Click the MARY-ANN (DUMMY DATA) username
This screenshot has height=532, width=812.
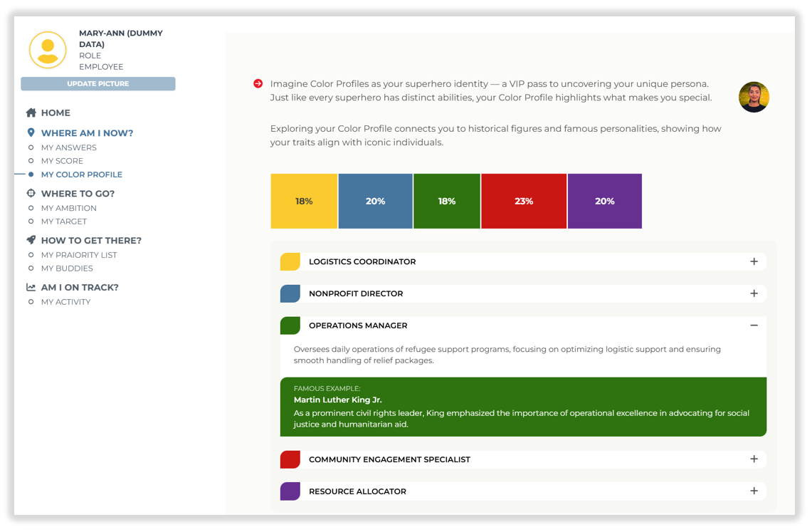121,38
